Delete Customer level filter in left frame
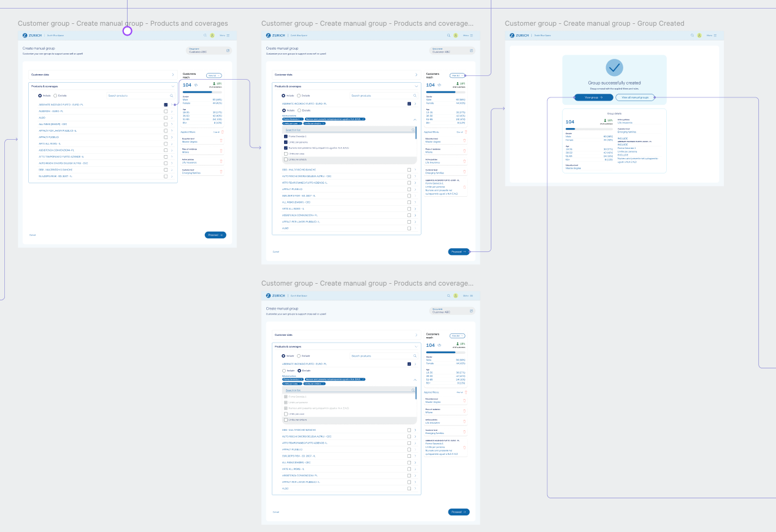 click(x=221, y=172)
